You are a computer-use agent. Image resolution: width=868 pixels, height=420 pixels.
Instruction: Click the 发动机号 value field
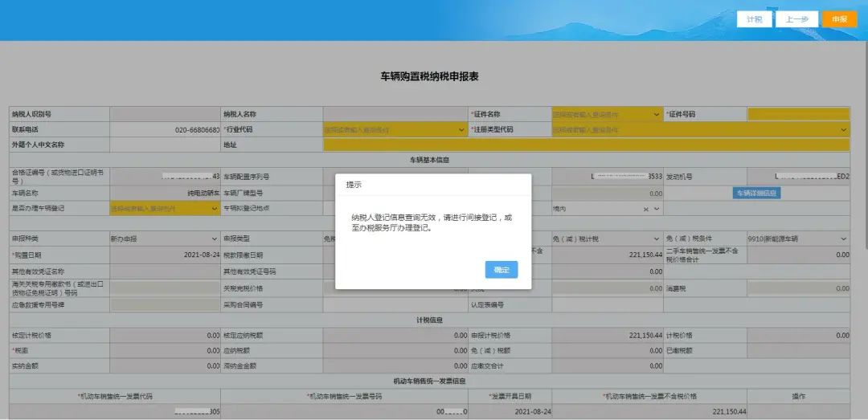point(798,177)
